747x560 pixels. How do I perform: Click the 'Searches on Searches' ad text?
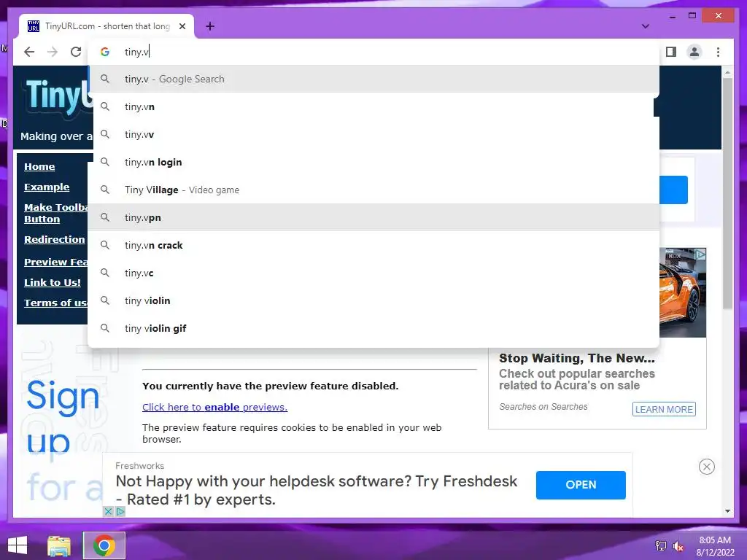click(x=543, y=407)
